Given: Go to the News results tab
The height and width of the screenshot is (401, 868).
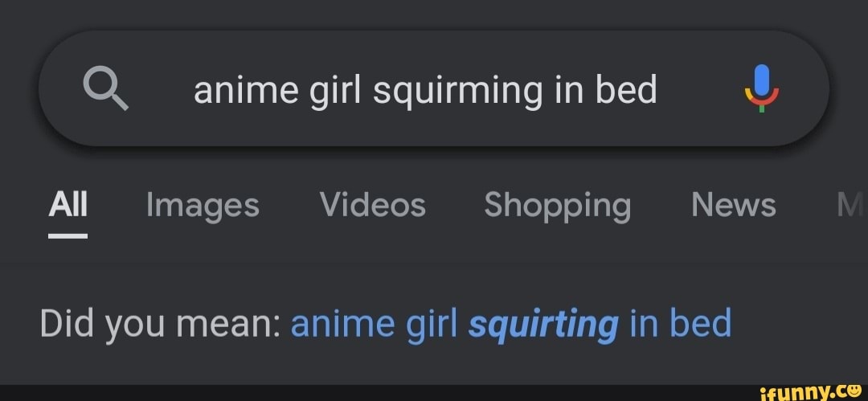Looking at the screenshot, I should [x=733, y=205].
